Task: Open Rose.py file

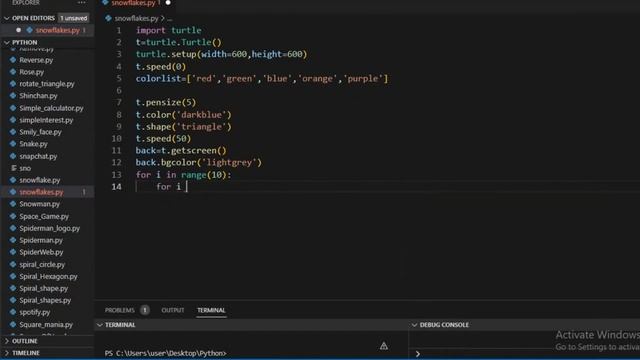Action: [x=31, y=72]
